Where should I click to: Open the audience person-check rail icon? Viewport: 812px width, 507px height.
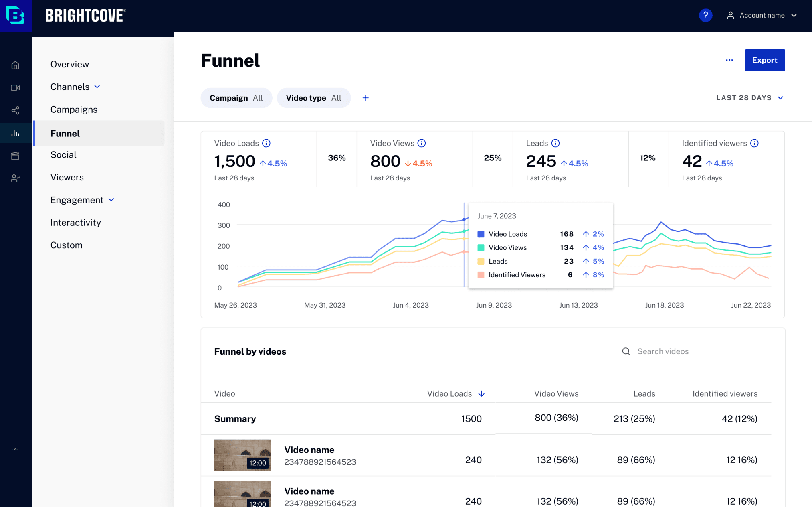click(15, 178)
